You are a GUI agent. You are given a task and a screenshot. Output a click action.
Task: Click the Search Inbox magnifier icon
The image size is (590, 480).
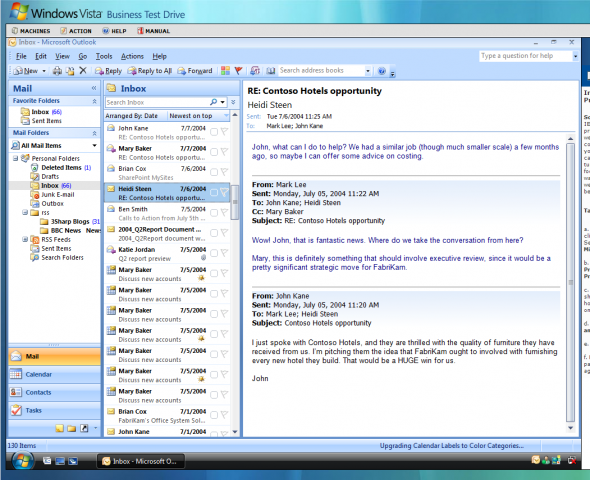point(213,102)
